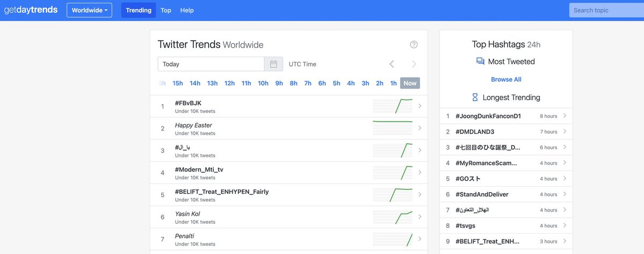Click the Most Tweeted heading
This screenshot has height=254, width=644.
(x=511, y=61)
